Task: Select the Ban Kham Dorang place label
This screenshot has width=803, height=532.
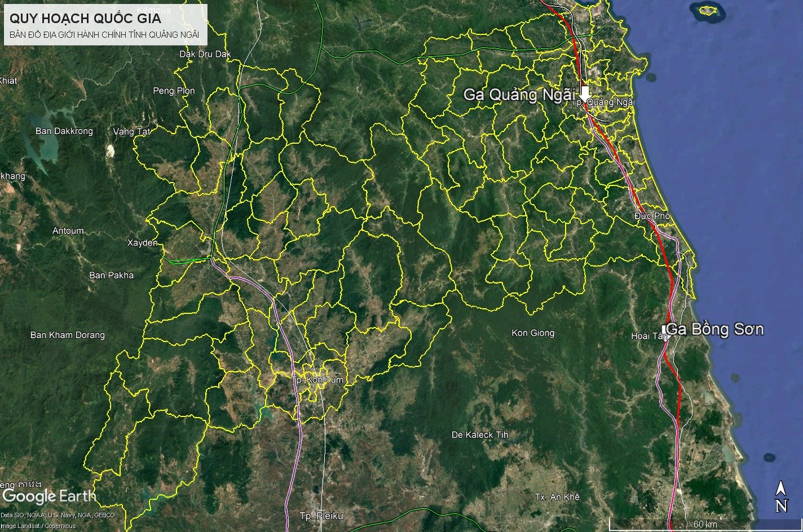Action: point(67,335)
